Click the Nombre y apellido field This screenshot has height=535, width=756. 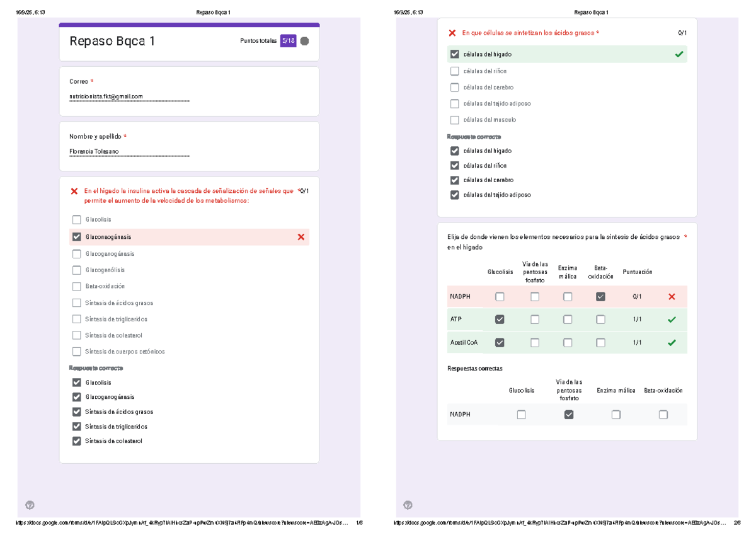click(129, 152)
